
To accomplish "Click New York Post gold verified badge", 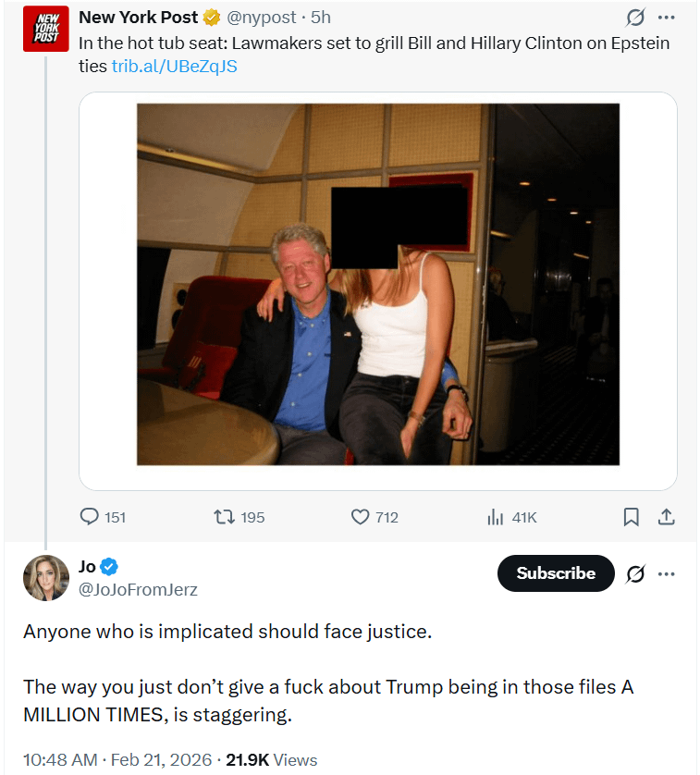I will tap(212, 18).
